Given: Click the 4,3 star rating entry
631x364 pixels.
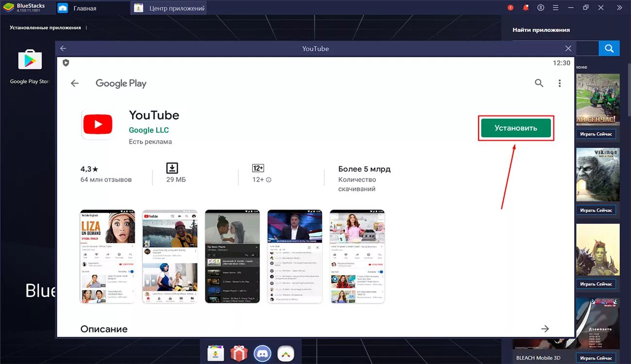Looking at the screenshot, I should (89, 169).
